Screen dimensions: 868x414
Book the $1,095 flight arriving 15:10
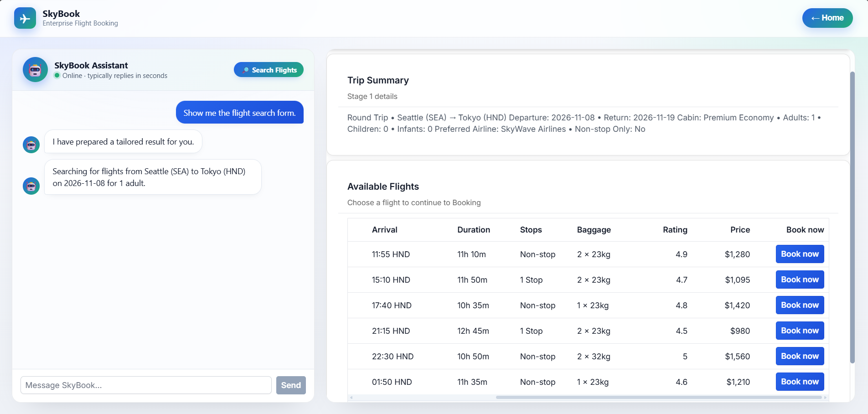tap(800, 279)
